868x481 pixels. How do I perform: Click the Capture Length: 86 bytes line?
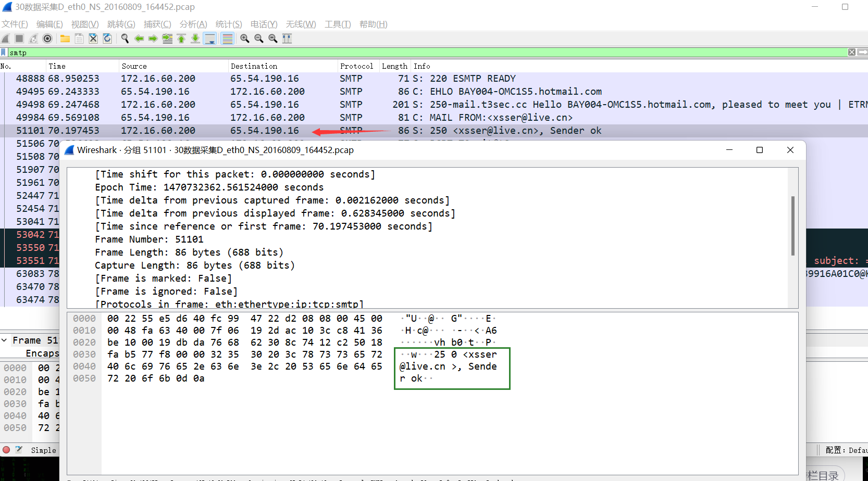coord(195,265)
